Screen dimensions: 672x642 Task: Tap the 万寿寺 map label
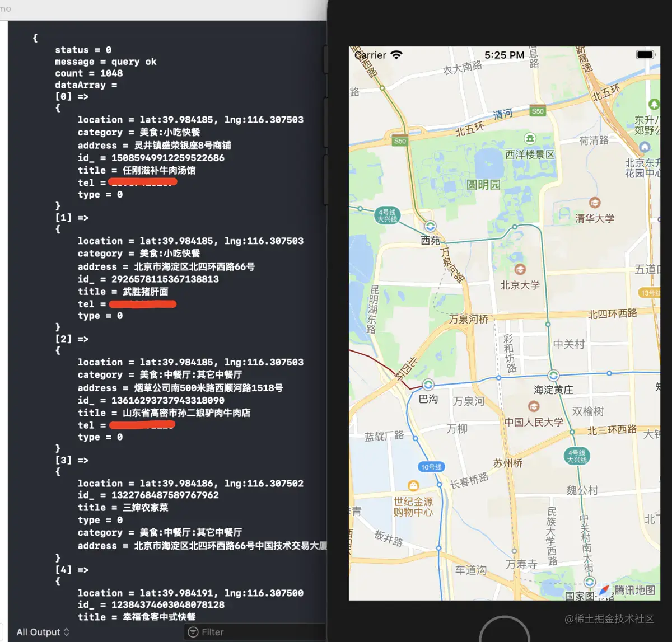[521, 564]
